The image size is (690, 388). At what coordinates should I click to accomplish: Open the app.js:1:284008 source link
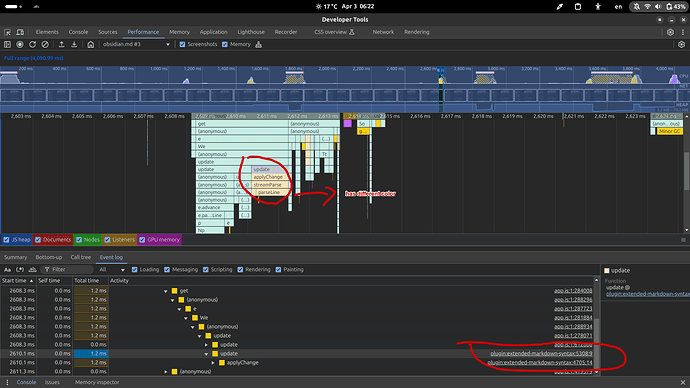click(573, 291)
